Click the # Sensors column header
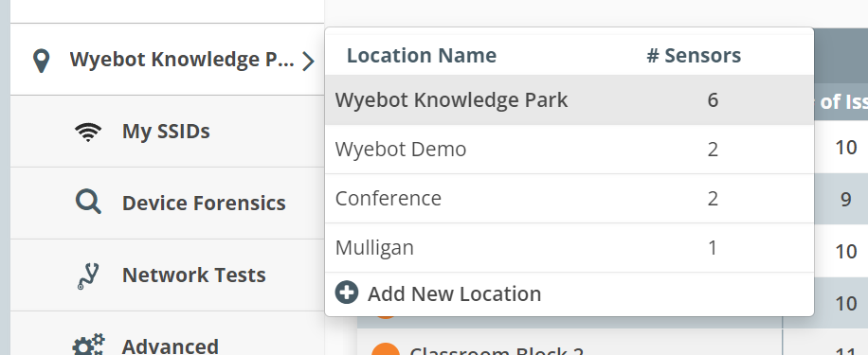Image resolution: width=868 pixels, height=355 pixels. (x=694, y=55)
